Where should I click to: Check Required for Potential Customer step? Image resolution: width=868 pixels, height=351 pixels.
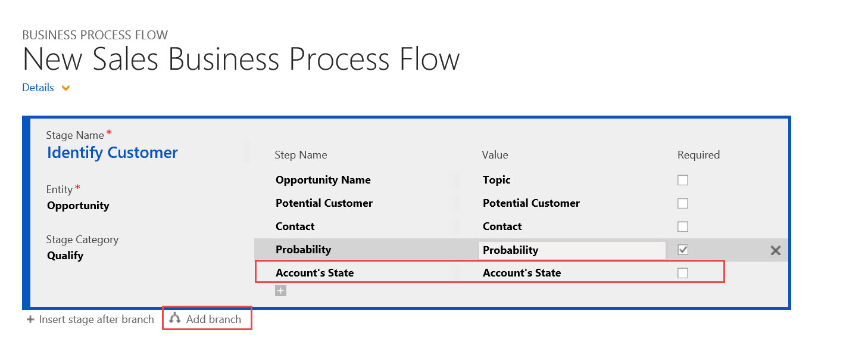tap(683, 203)
